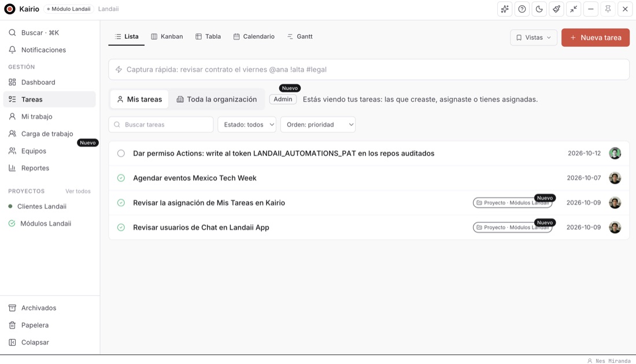Select the Mis tareas toggle
Image resolution: width=636 pixels, height=364 pixels.
click(139, 99)
